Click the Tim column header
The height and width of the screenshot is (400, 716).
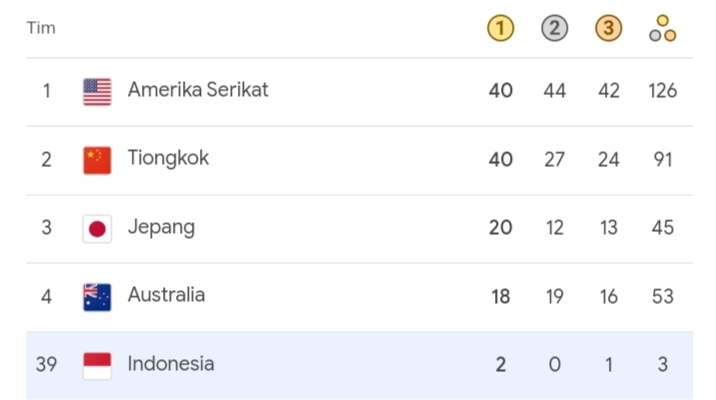click(x=41, y=28)
